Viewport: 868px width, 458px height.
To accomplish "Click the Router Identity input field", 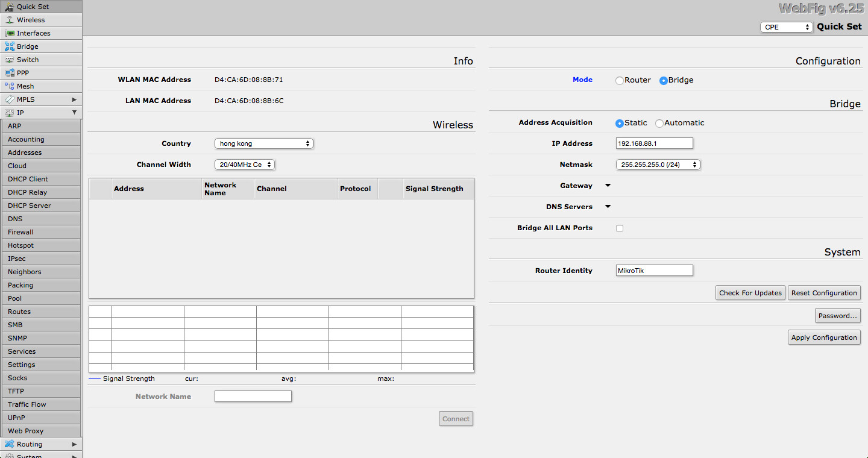I will coord(654,271).
